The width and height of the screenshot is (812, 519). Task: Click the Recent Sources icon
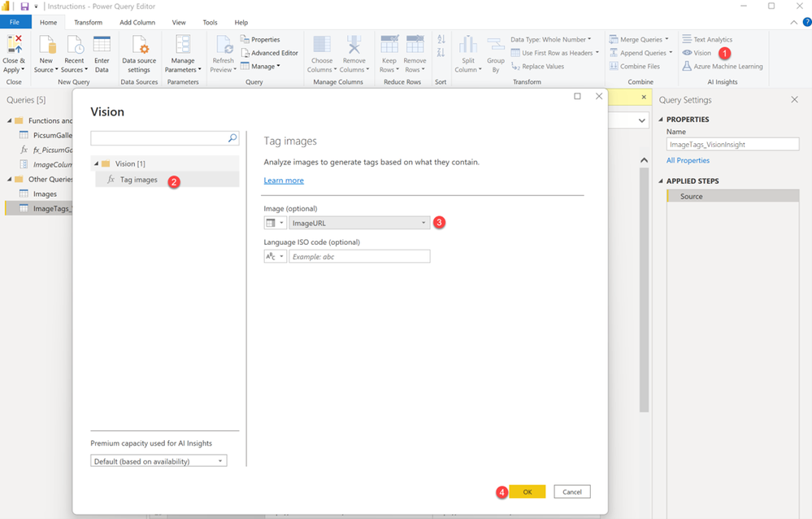coord(75,45)
